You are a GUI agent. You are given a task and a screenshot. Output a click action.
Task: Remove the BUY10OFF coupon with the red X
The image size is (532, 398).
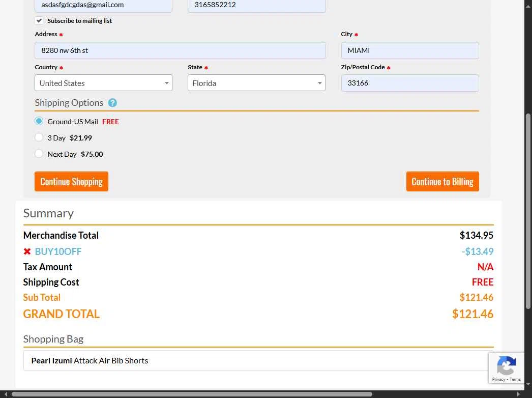click(x=27, y=251)
